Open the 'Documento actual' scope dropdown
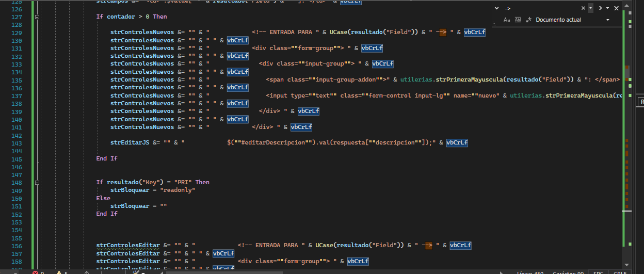The height and width of the screenshot is (274, 644). pos(607,20)
